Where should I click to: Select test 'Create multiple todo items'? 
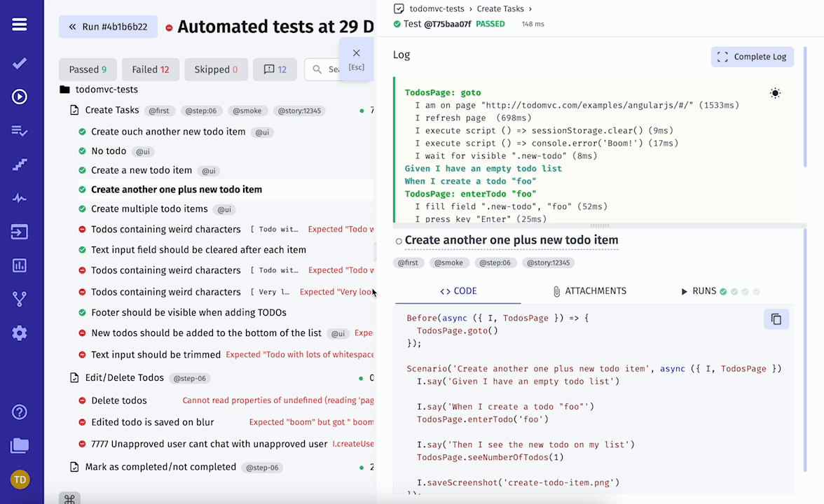(x=149, y=209)
